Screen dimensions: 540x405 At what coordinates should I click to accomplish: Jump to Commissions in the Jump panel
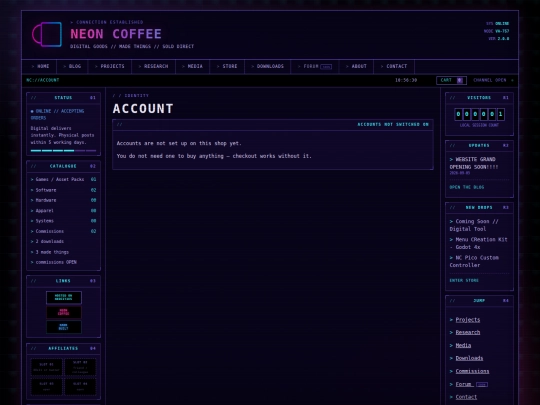(x=472, y=371)
